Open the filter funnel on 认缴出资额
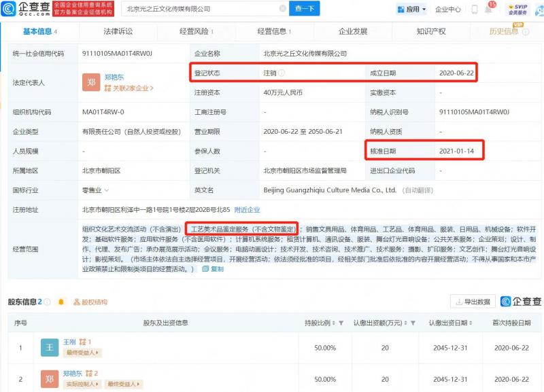The width and height of the screenshot is (544, 392). (x=413, y=323)
